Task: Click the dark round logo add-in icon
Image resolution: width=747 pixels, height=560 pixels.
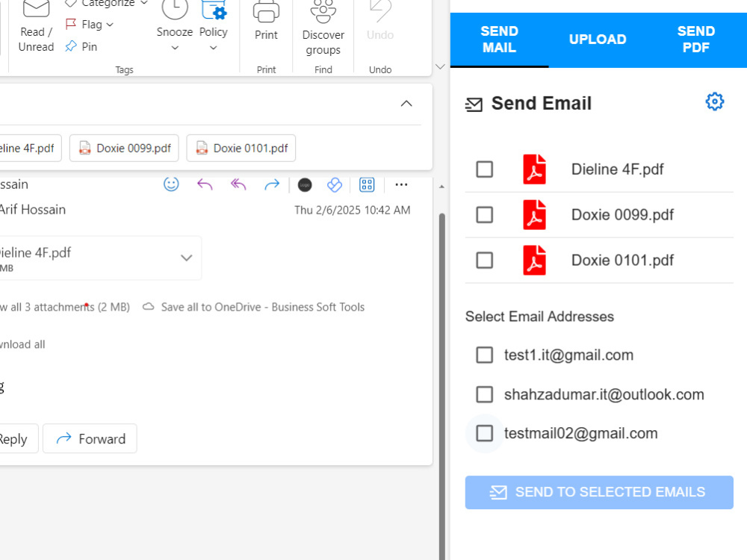Action: (305, 184)
